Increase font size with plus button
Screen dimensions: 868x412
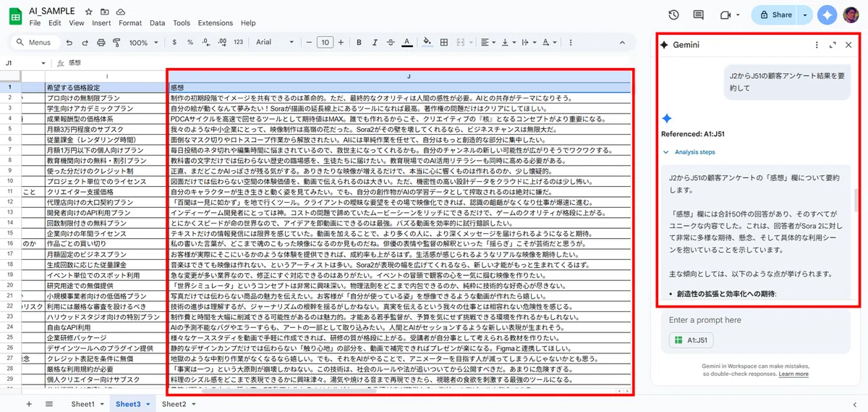341,42
